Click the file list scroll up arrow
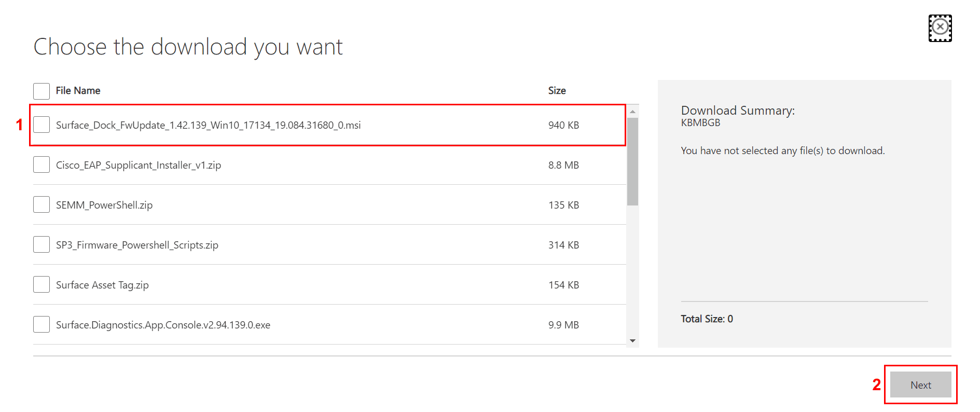Viewport: 980px width, 412px height. [632, 112]
